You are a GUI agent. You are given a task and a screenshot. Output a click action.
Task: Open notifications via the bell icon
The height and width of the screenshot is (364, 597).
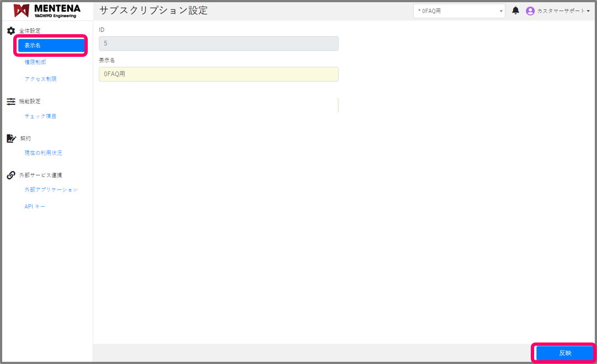click(515, 10)
